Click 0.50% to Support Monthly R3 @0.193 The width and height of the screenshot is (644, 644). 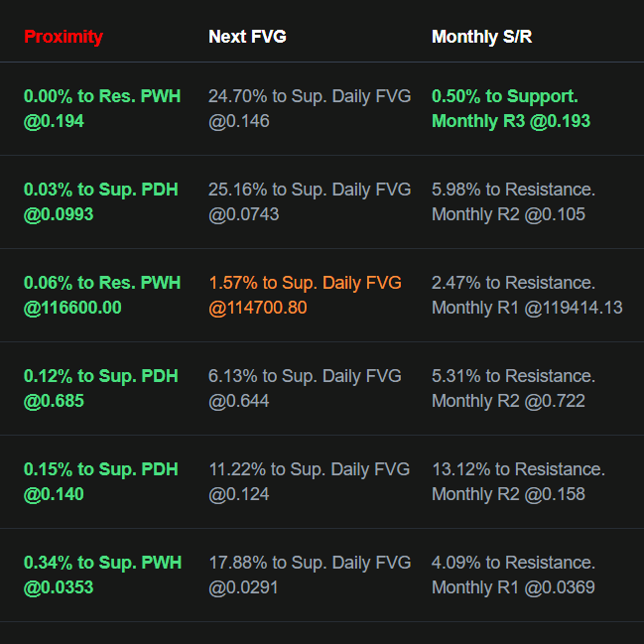coord(511,109)
